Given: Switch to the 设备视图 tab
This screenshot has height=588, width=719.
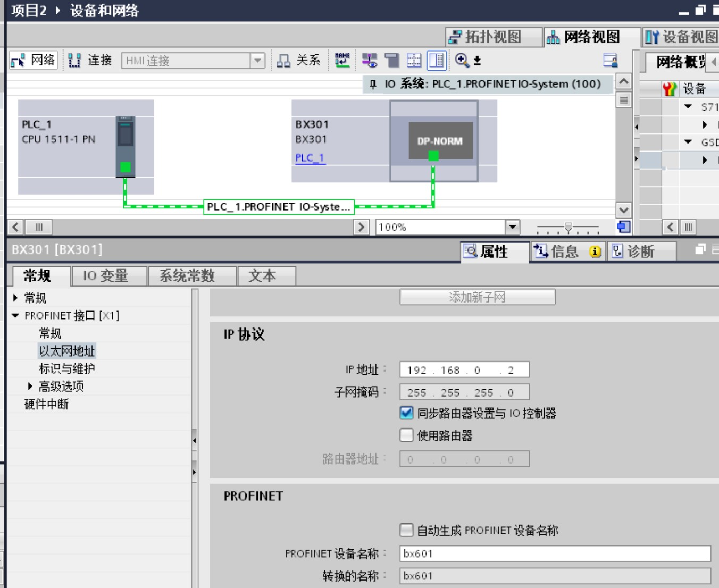Looking at the screenshot, I should 681,37.
